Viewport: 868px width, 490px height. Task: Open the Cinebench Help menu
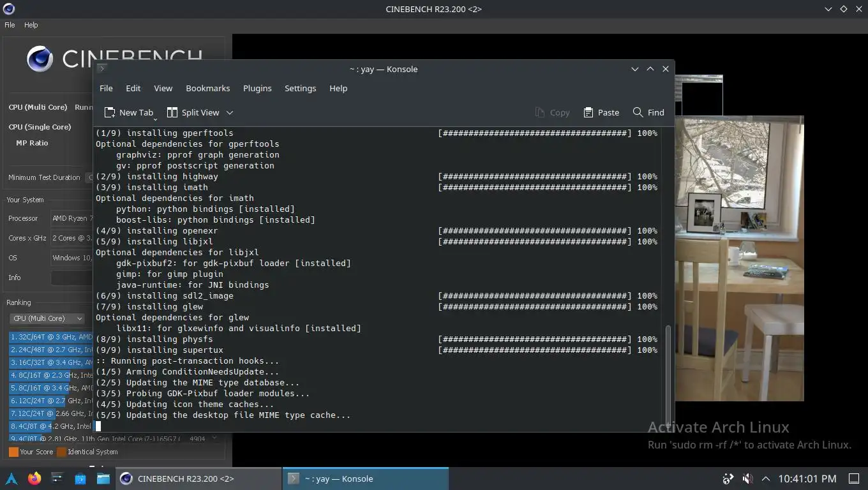click(31, 25)
